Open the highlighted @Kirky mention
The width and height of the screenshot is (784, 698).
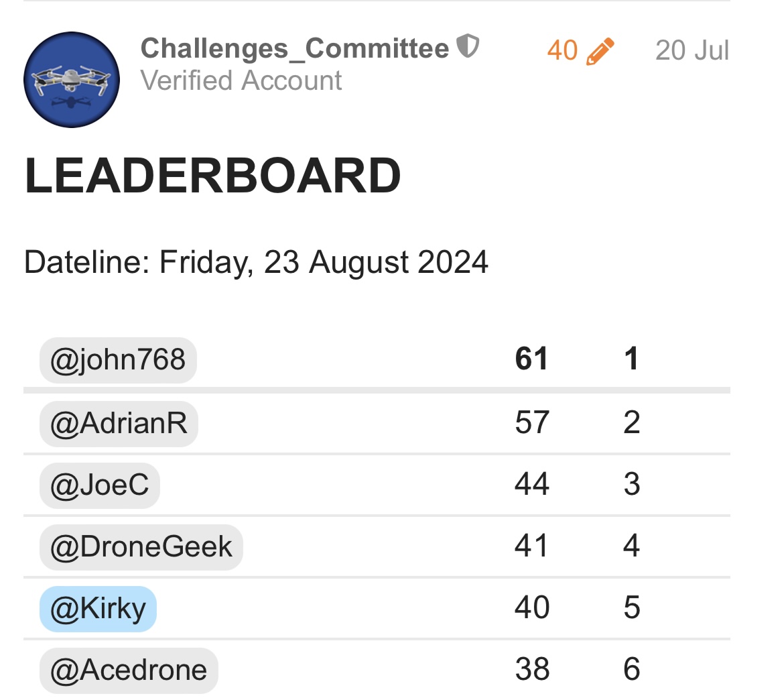(98, 609)
